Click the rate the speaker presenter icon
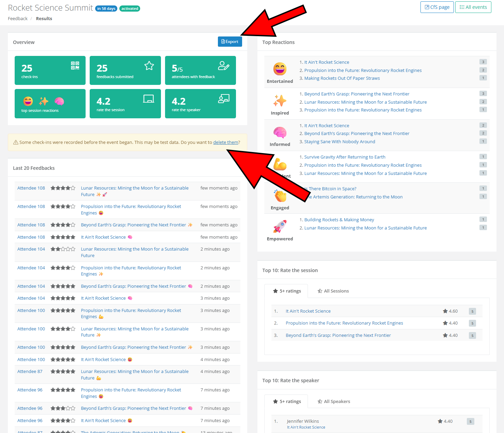The image size is (504, 433). coord(223,99)
